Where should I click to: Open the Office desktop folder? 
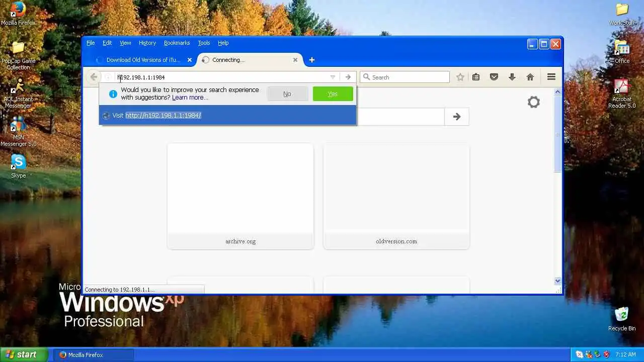[x=622, y=52]
